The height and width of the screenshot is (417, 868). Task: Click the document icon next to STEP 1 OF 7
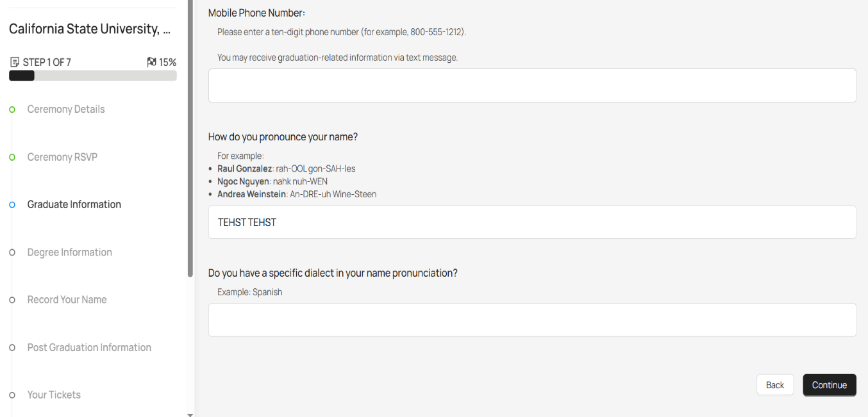click(14, 61)
